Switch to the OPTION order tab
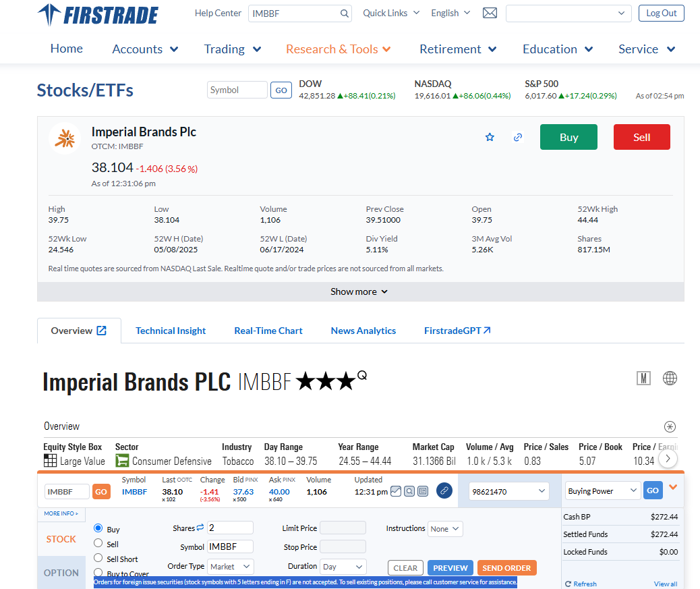The height and width of the screenshot is (589, 700). tap(61, 573)
